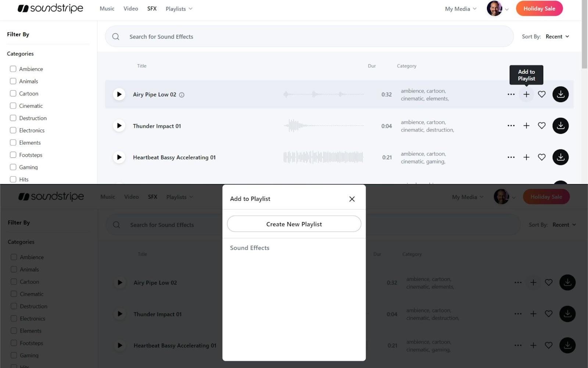Image resolution: width=588 pixels, height=368 pixels.
Task: Click the Soundstripe logo on the undimmed page
Action: tap(50, 8)
